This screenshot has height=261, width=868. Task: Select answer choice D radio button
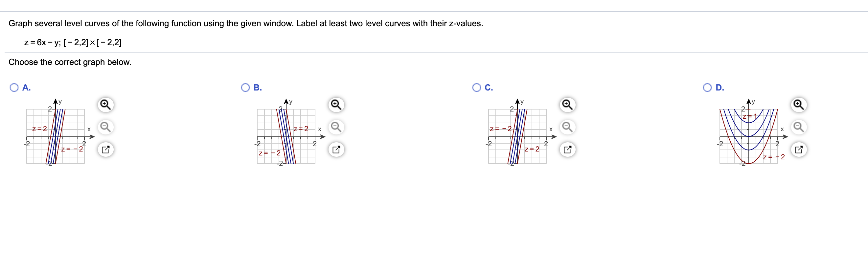click(x=707, y=87)
